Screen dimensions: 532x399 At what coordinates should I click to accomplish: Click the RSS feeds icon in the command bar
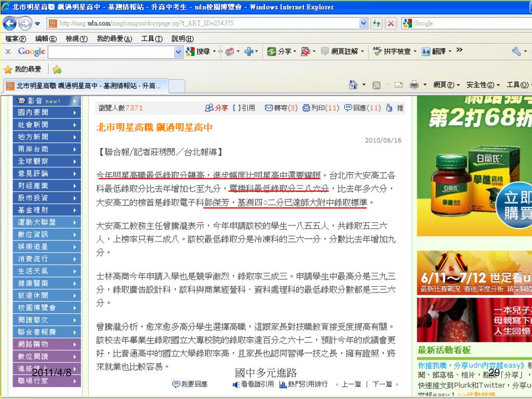click(x=376, y=85)
